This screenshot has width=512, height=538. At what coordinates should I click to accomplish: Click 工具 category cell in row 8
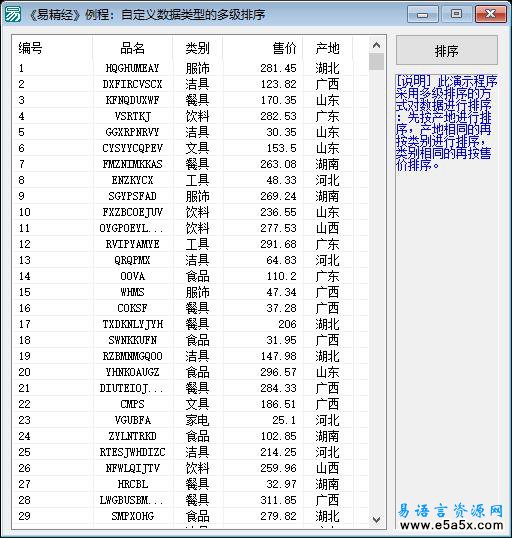(197, 180)
